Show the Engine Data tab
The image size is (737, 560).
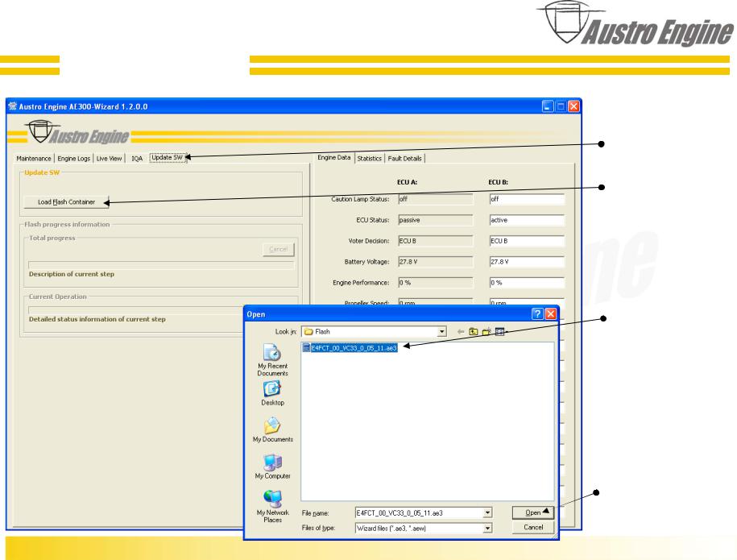click(334, 157)
